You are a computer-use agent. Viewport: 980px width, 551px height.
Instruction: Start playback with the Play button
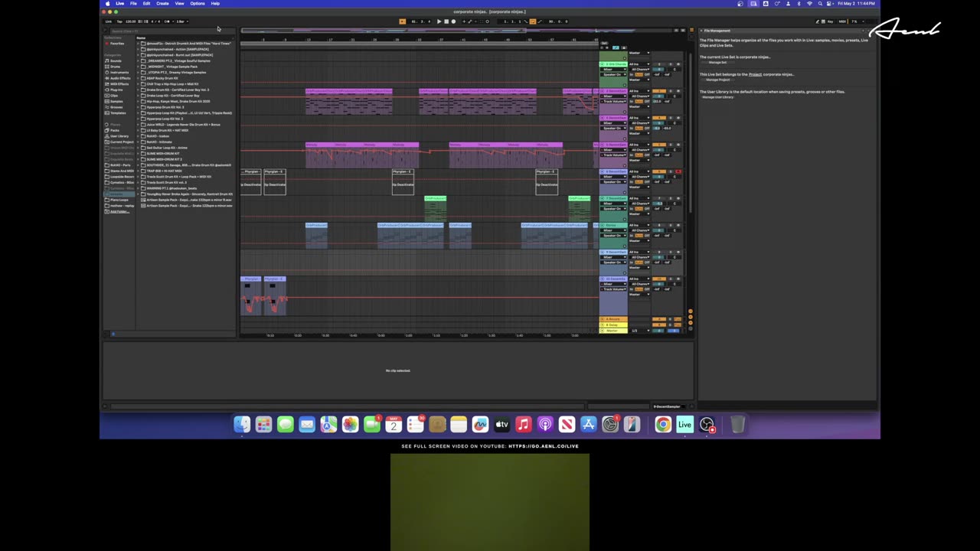pyautogui.click(x=439, y=21)
